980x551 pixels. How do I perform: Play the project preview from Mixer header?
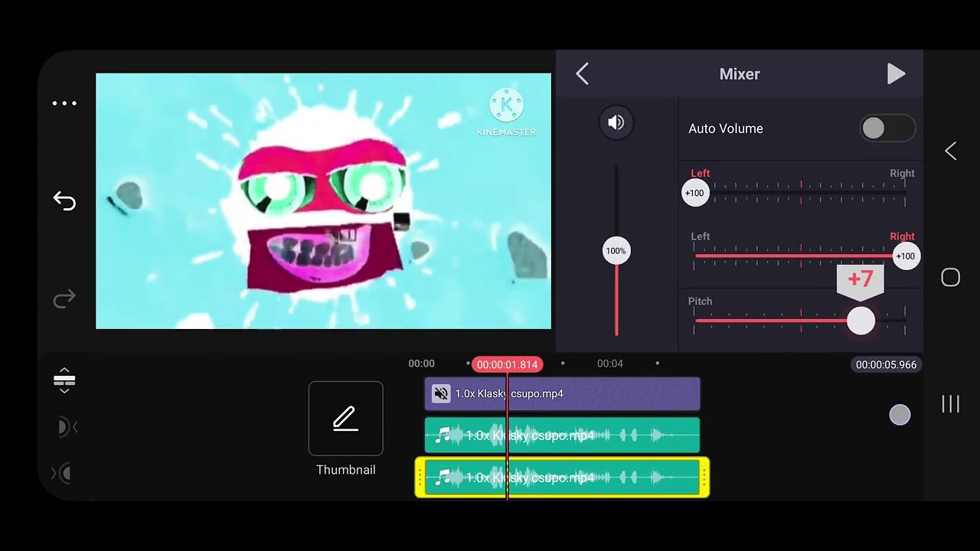(896, 73)
